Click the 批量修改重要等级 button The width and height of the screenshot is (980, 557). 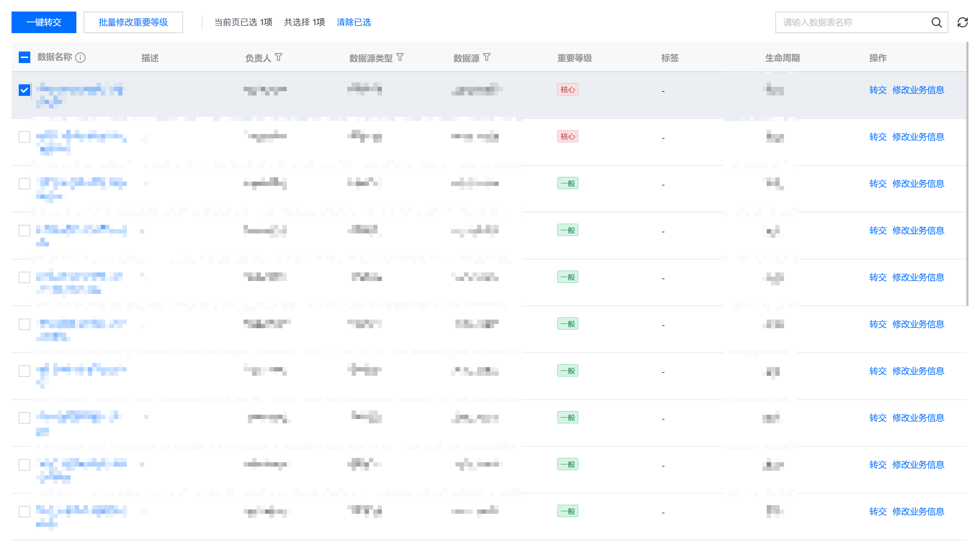[133, 23]
